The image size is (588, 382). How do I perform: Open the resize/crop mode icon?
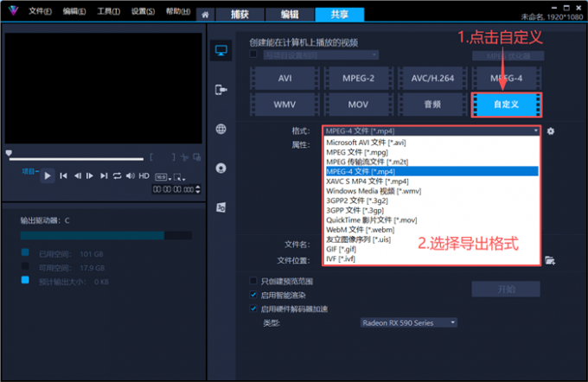[179, 177]
